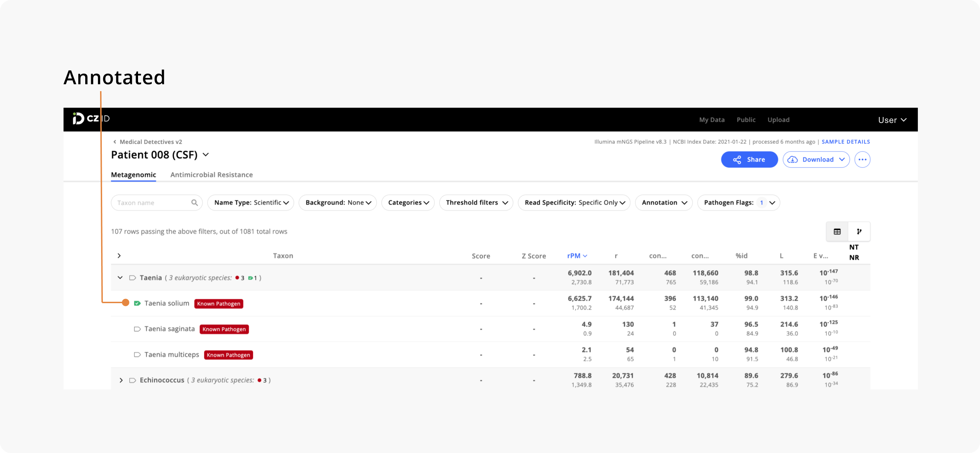Click the Taenia saginata taxon name

[169, 329]
